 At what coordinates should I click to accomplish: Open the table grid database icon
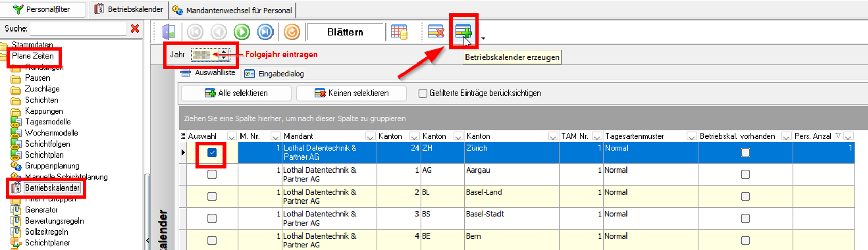(399, 32)
